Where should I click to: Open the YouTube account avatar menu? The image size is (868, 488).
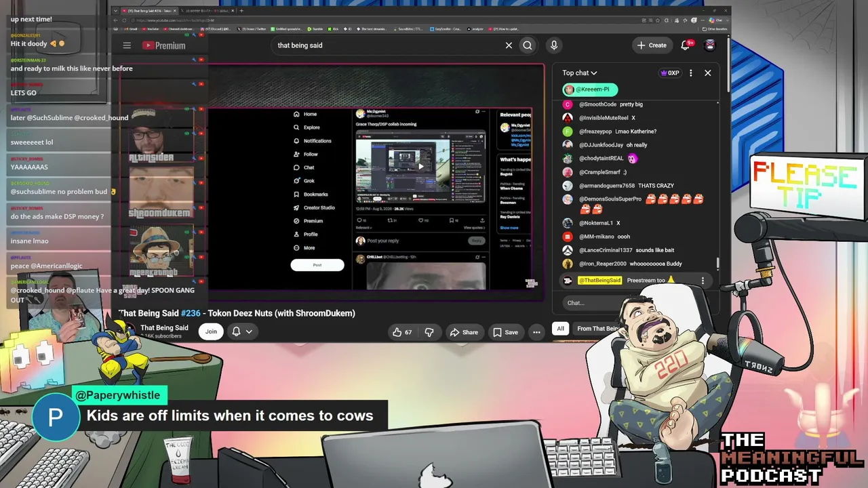click(710, 45)
